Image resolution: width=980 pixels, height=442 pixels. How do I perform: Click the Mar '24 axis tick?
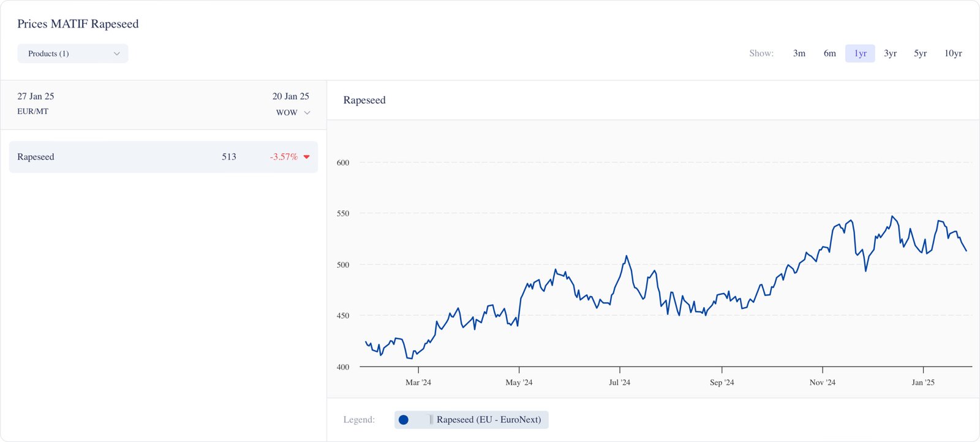(x=418, y=370)
